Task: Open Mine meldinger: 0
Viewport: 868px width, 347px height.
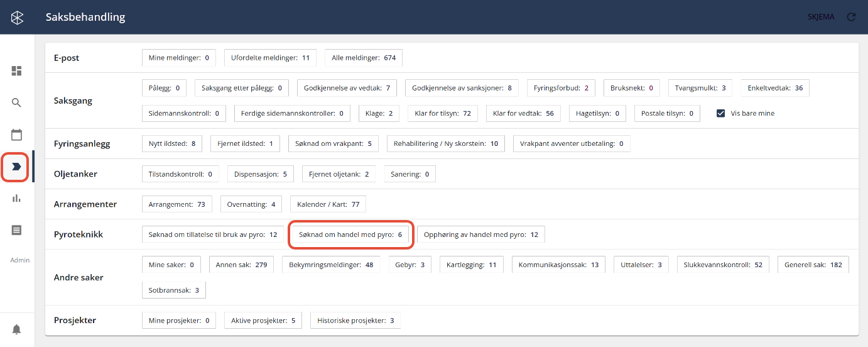Action: coord(179,58)
